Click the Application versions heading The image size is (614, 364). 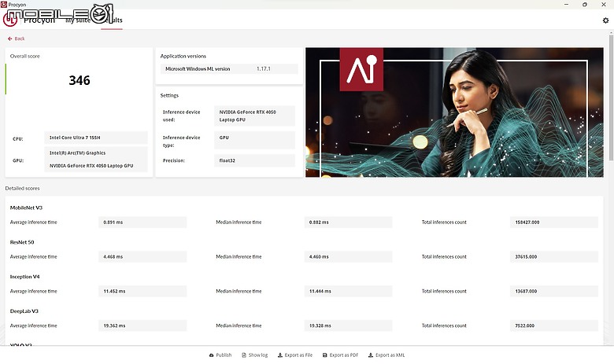[183, 56]
